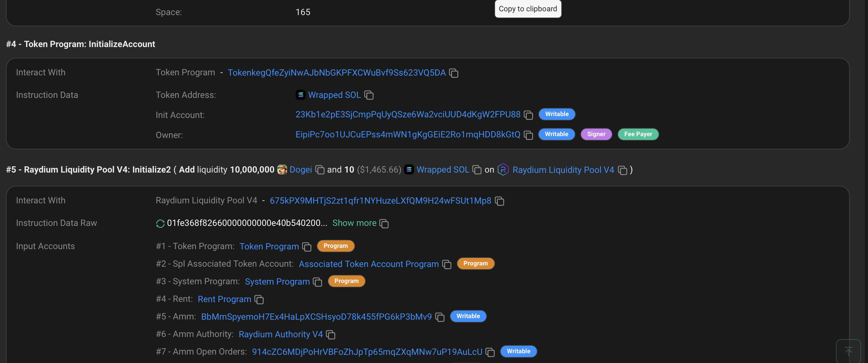Copy Raydium Liquidity Pool V4 address in header
This screenshot has width=868, height=363.
623,170
